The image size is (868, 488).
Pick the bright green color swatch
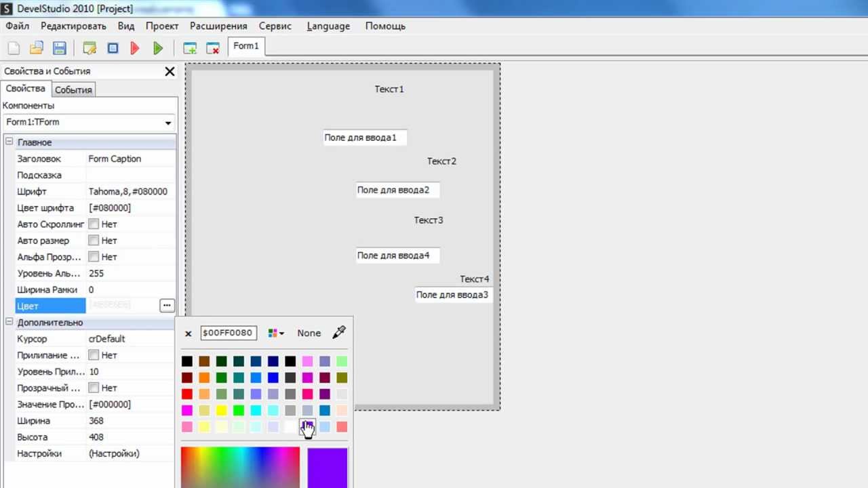point(239,410)
